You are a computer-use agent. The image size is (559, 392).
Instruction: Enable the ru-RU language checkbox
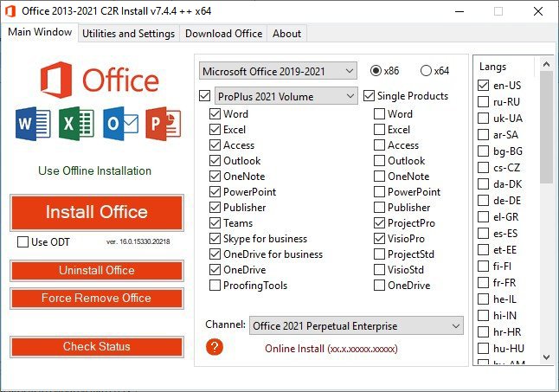point(483,101)
